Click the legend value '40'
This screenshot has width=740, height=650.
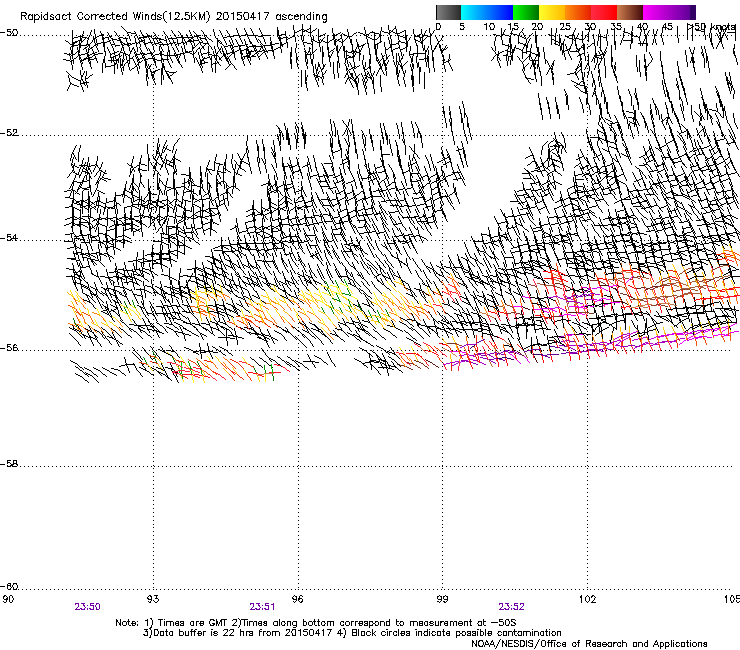642,27
